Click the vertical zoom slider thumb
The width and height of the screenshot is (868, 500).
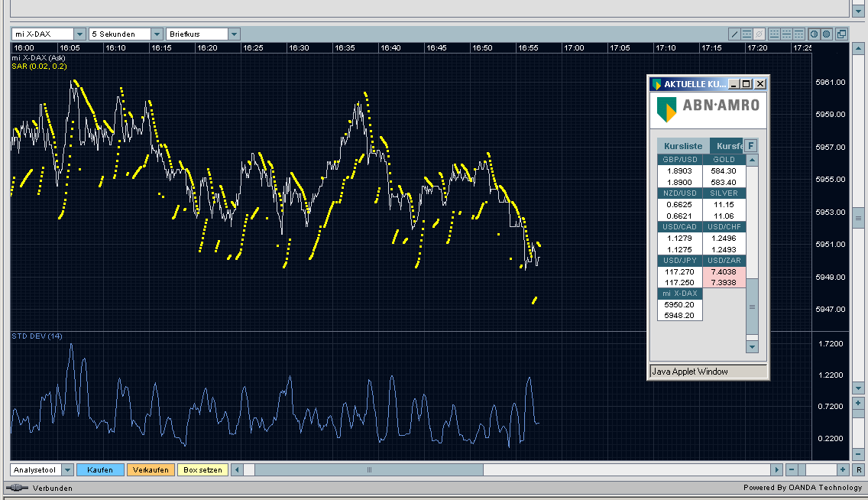[859, 414]
